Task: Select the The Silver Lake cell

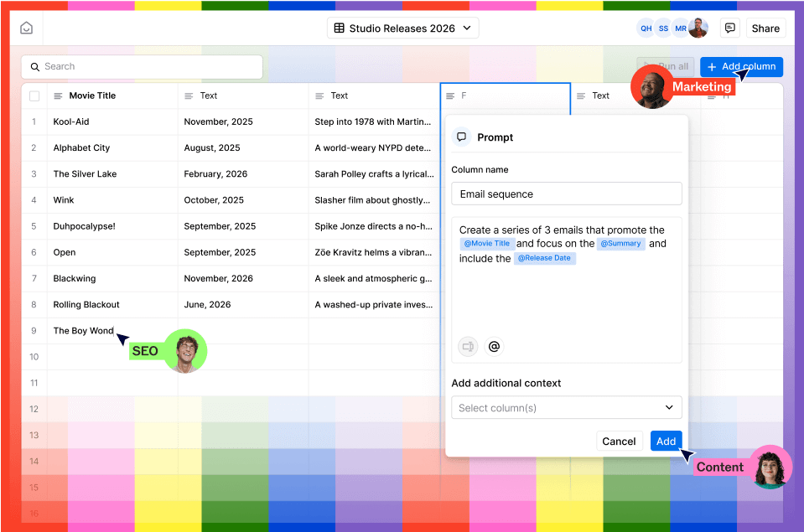Action: coord(112,174)
